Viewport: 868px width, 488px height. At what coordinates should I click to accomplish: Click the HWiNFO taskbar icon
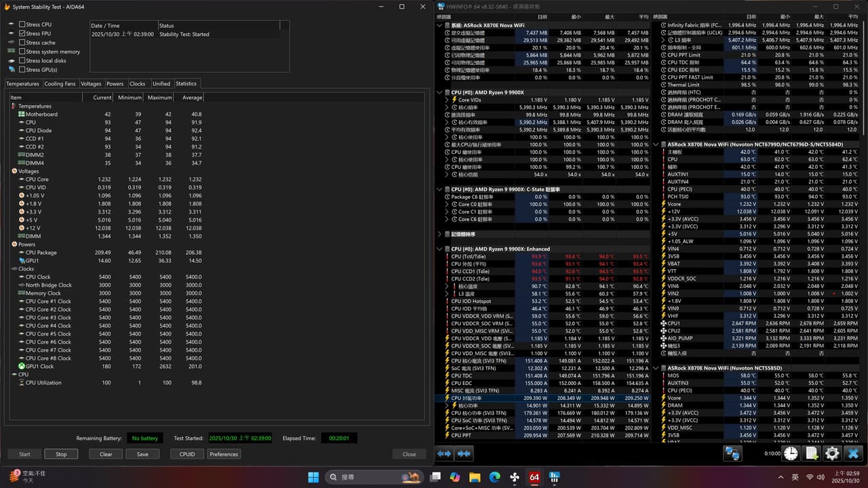(x=555, y=477)
